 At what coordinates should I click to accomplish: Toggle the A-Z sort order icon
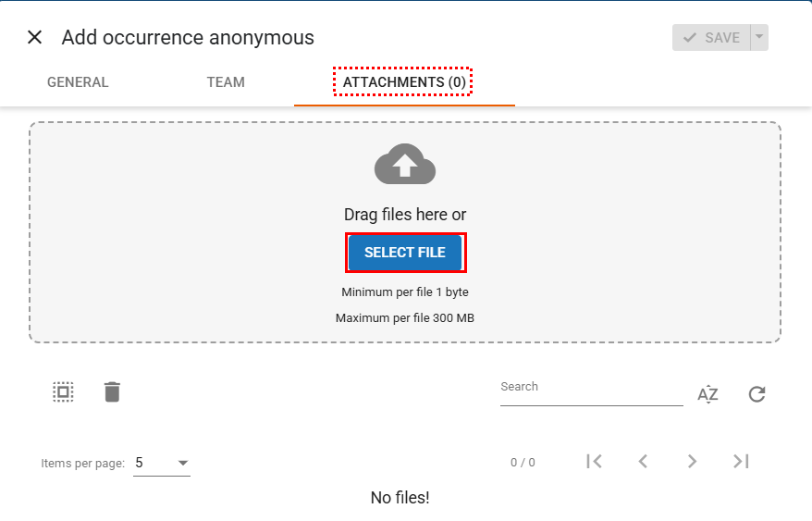[707, 394]
